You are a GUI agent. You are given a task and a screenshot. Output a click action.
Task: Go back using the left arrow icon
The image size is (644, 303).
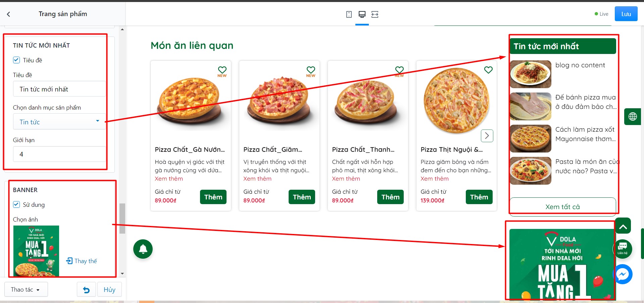[x=9, y=14]
